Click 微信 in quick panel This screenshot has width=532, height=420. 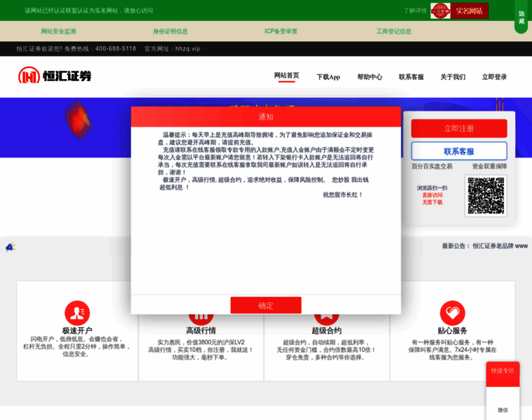point(503,409)
